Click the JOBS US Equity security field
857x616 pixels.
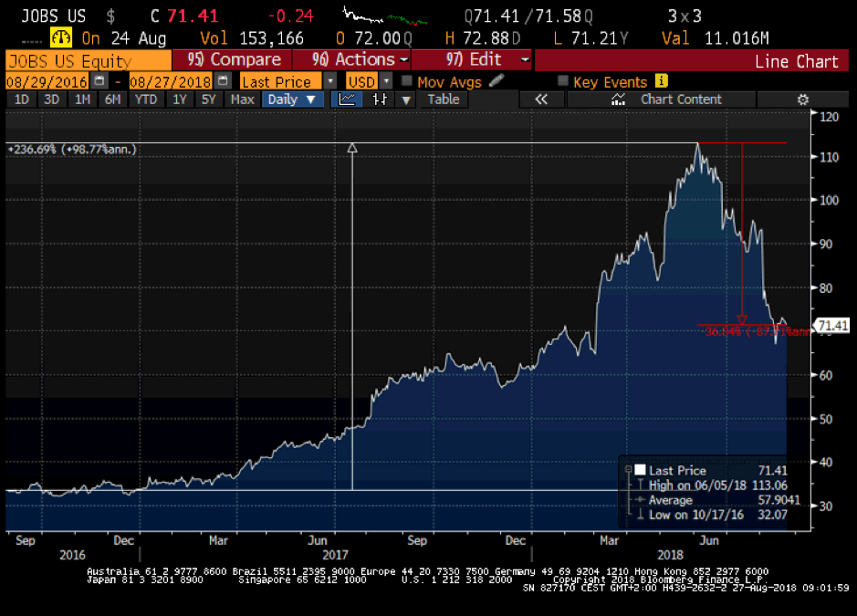89,60
